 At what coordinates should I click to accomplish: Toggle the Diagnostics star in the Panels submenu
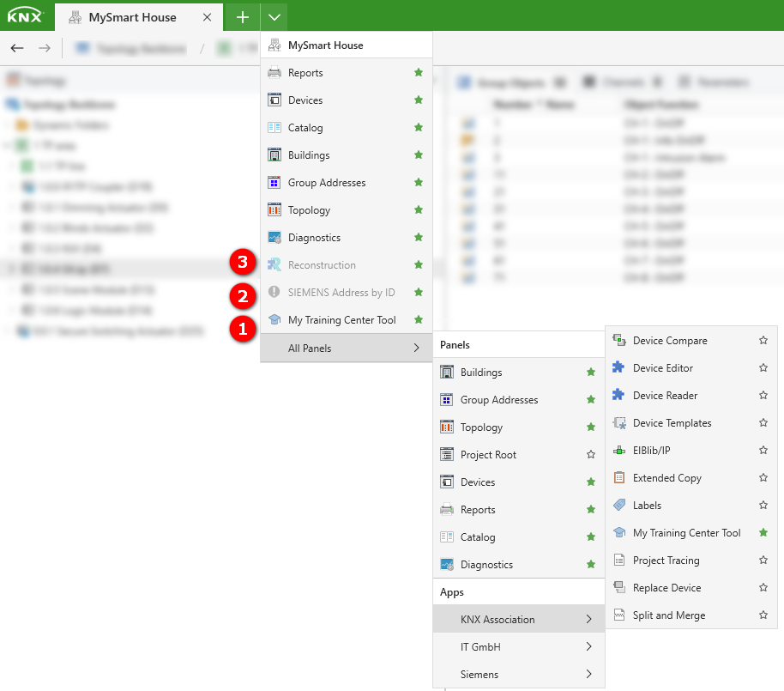pos(591,565)
